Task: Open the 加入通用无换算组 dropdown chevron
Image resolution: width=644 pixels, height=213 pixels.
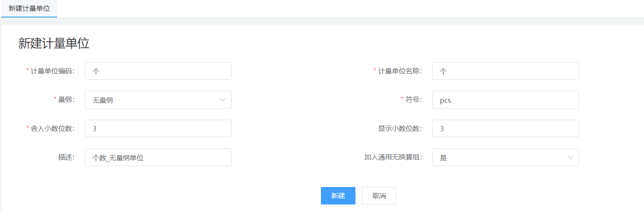Action: pyautogui.click(x=570, y=157)
